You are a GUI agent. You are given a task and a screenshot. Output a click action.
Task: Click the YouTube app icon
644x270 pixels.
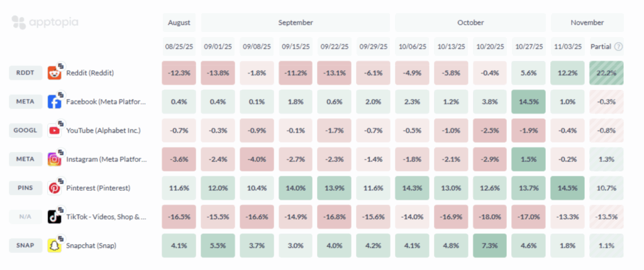coord(55,131)
